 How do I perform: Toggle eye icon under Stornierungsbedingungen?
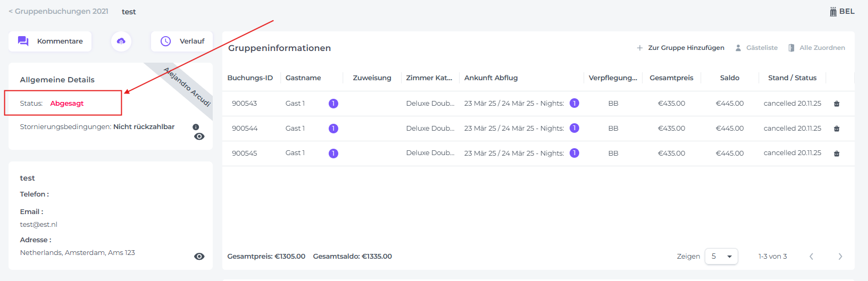click(199, 137)
